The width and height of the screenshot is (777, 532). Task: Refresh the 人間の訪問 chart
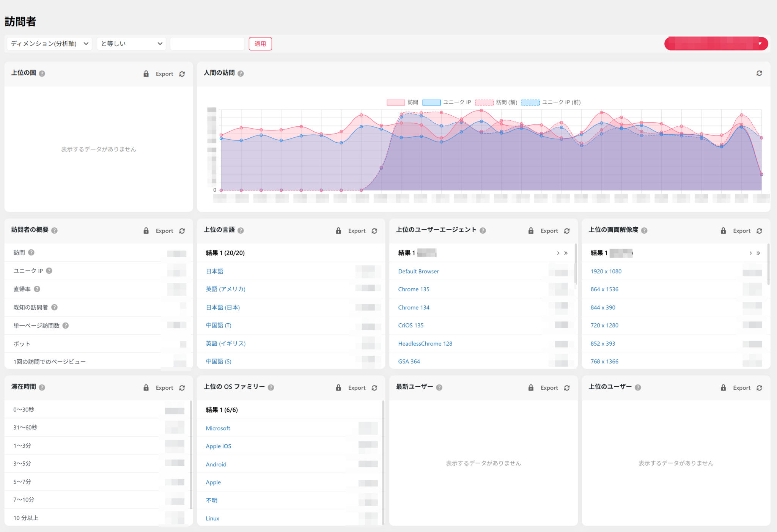[x=759, y=73]
